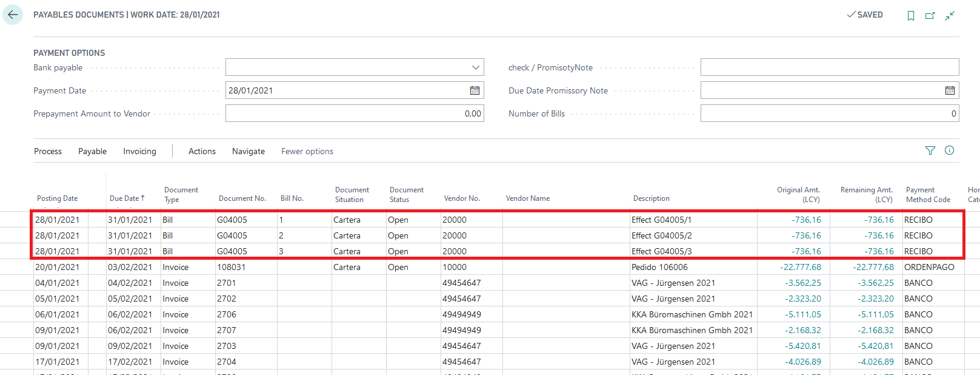This screenshot has height=375, width=980.
Task: Click Vendor Name column header
Action: click(528, 198)
